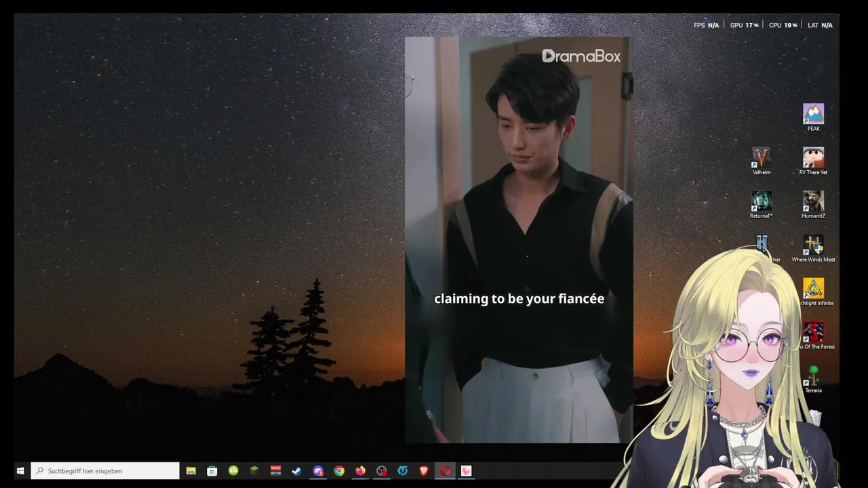Viewport: 868px width, 488px height.
Task: Open the Voicemeeter taskbar icon
Action: [x=275, y=470]
